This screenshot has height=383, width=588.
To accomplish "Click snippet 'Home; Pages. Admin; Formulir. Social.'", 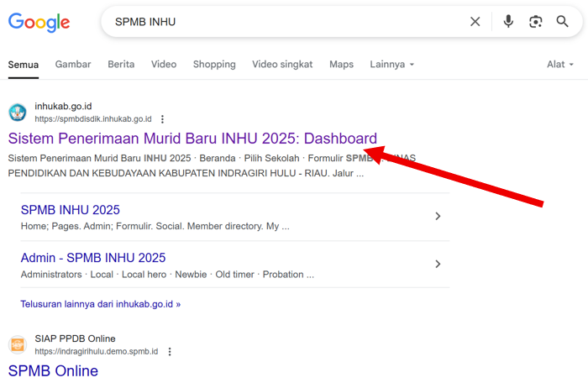I will (102, 226).
